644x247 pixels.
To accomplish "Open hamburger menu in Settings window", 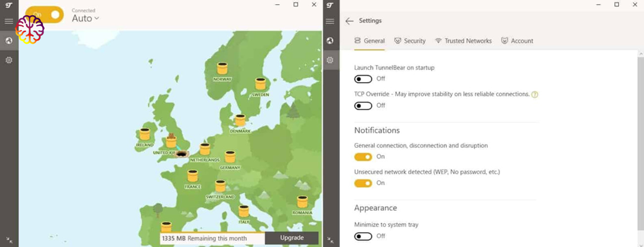I will pos(330,21).
